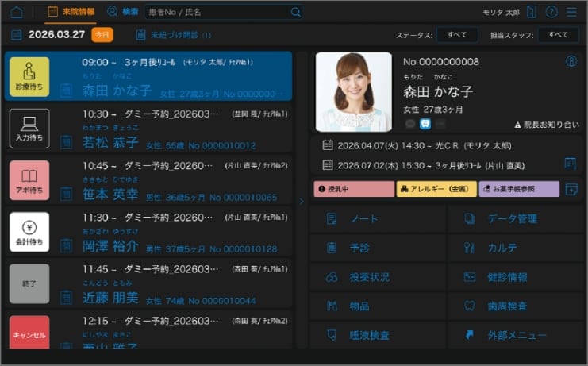Open the データ管理 menu

[516, 218]
